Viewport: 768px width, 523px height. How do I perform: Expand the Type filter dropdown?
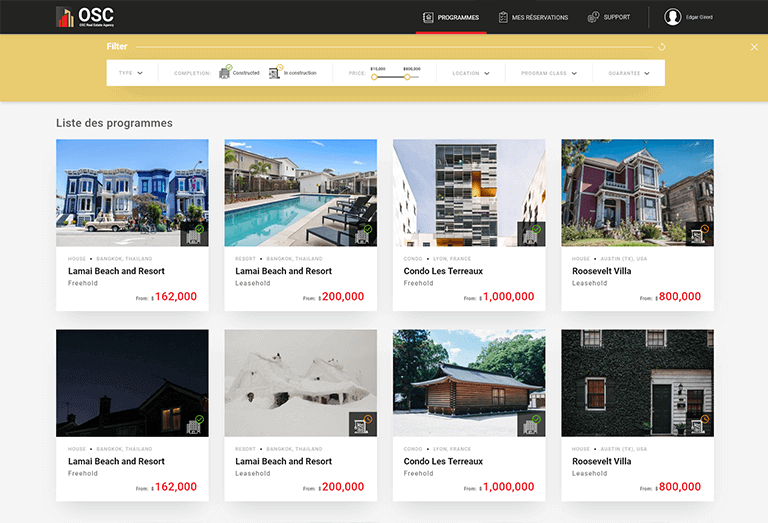pos(131,73)
